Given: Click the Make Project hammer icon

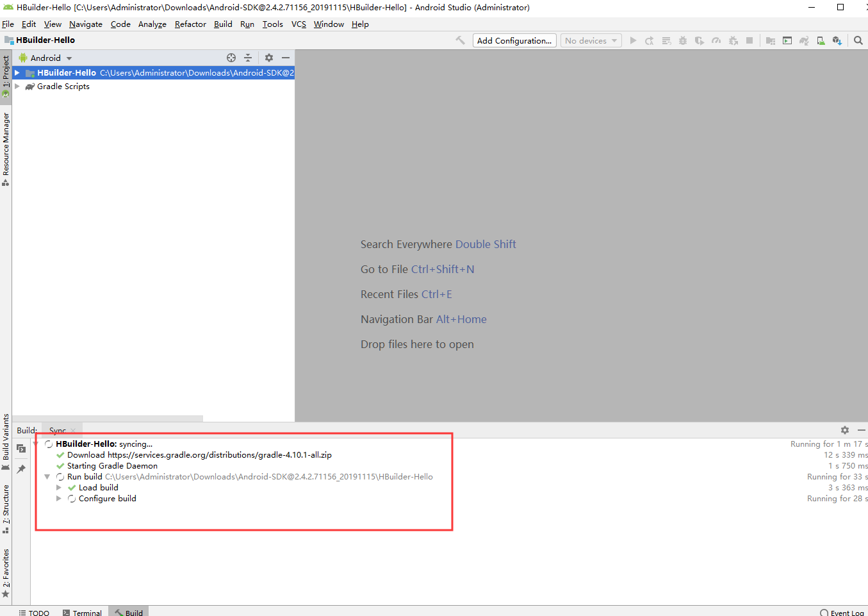Looking at the screenshot, I should (460, 40).
